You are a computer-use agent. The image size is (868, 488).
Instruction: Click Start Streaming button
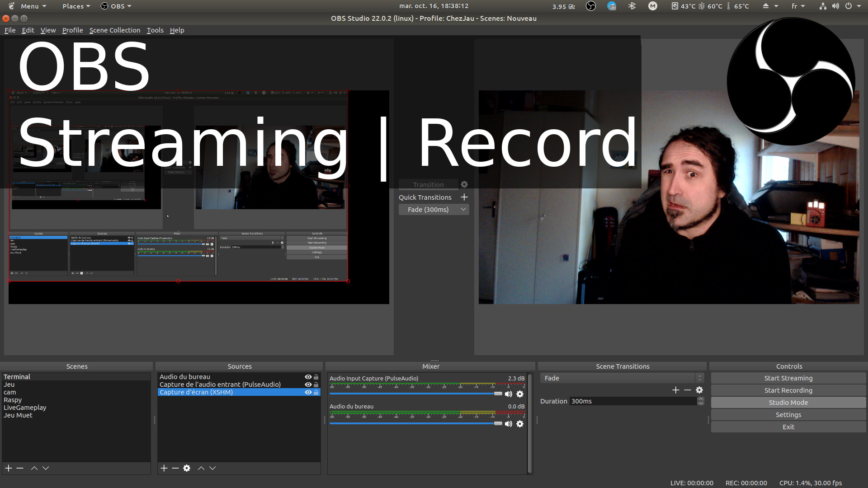(788, 378)
